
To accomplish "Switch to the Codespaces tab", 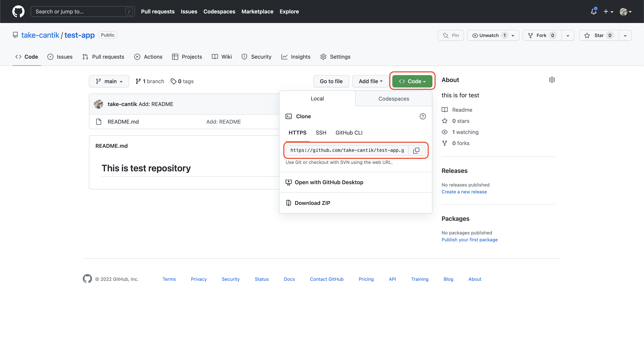I will click(x=393, y=99).
